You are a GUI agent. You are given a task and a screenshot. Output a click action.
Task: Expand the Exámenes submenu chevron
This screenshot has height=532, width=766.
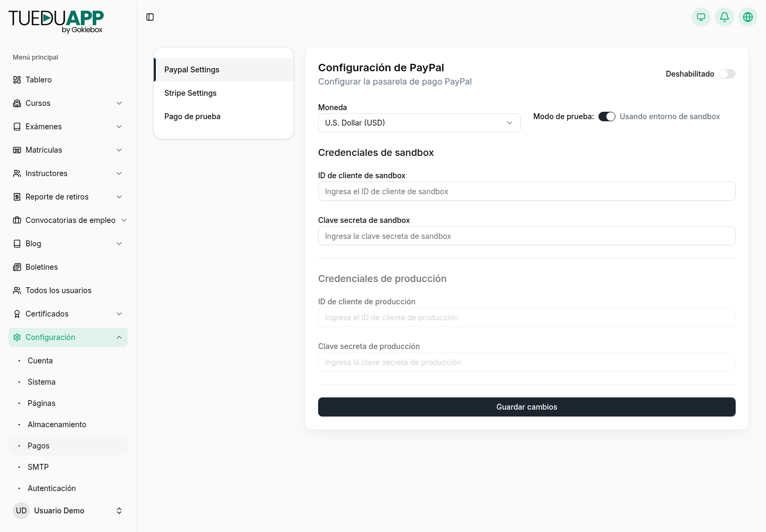[x=119, y=127]
